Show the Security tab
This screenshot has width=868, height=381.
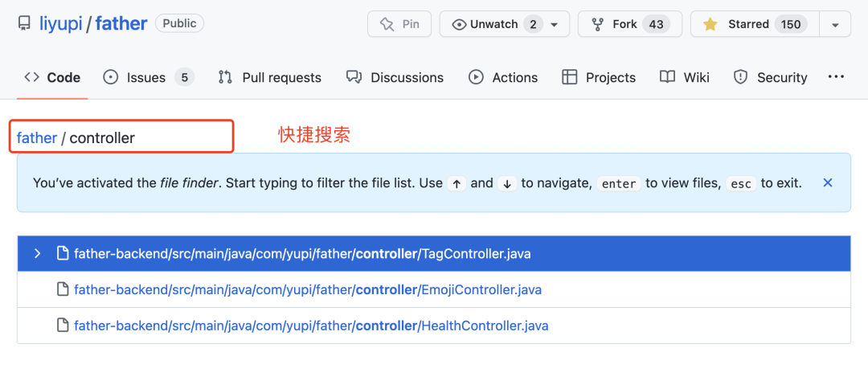[x=770, y=77]
